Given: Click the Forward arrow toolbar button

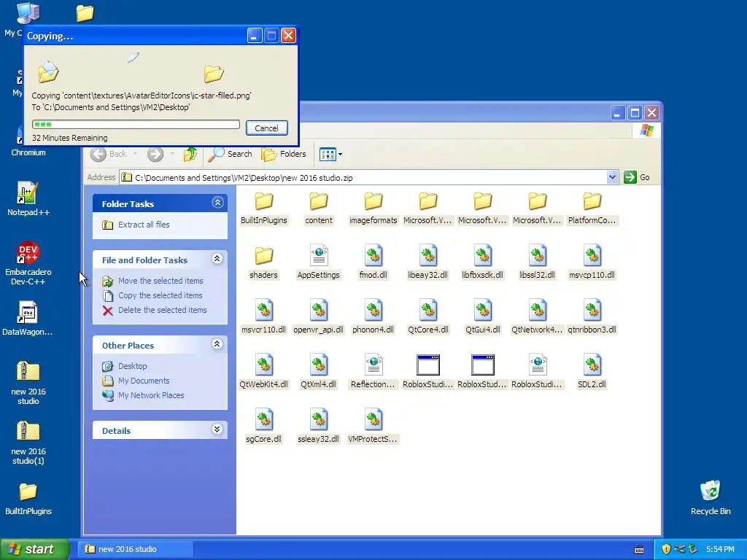Looking at the screenshot, I should click(x=155, y=154).
